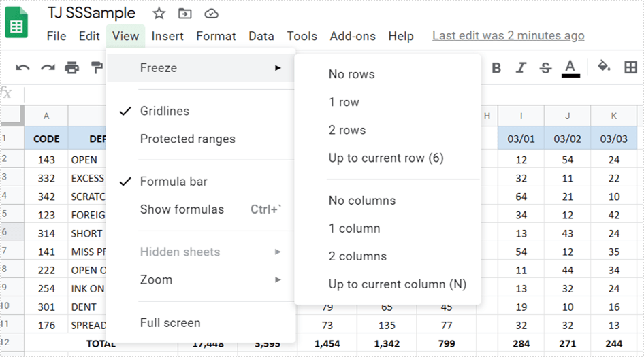Click the Google Sheets home icon
This screenshot has height=357, width=644.
pyautogui.click(x=16, y=24)
